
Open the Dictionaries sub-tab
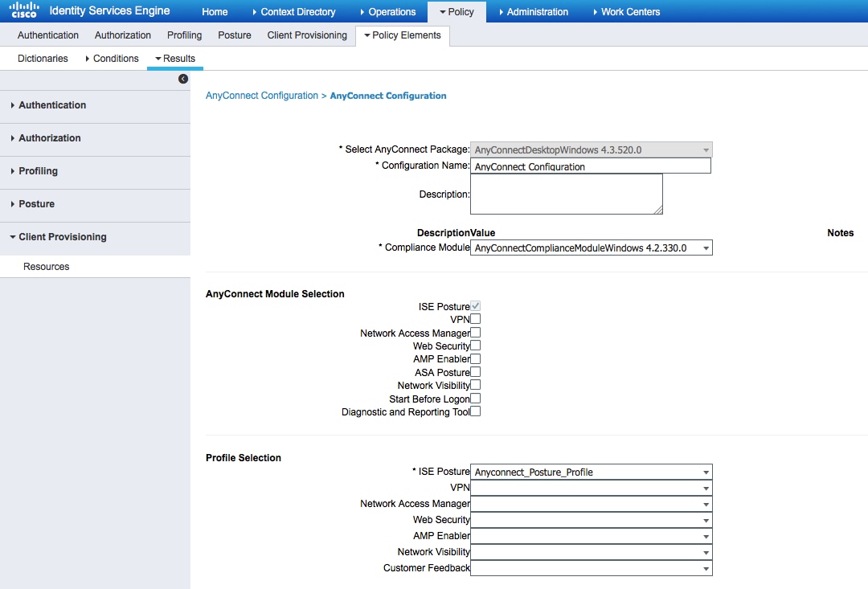tap(43, 58)
